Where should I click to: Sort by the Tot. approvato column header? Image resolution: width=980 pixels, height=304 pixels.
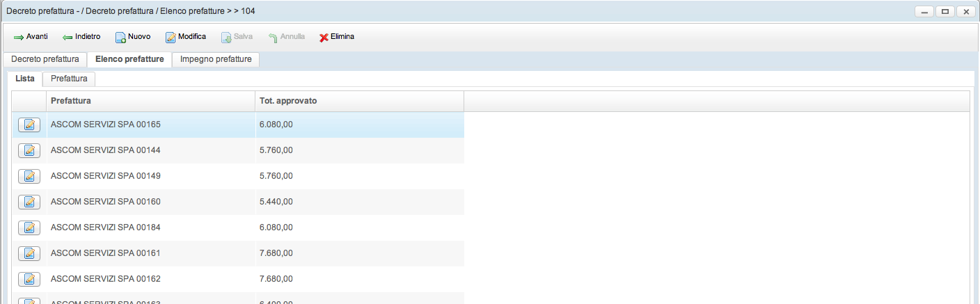359,102
